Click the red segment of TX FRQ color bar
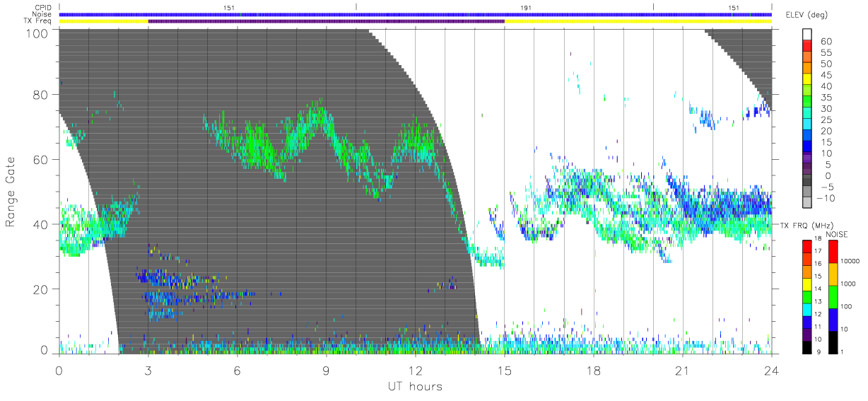The image size is (868, 401). pyautogui.click(x=806, y=245)
